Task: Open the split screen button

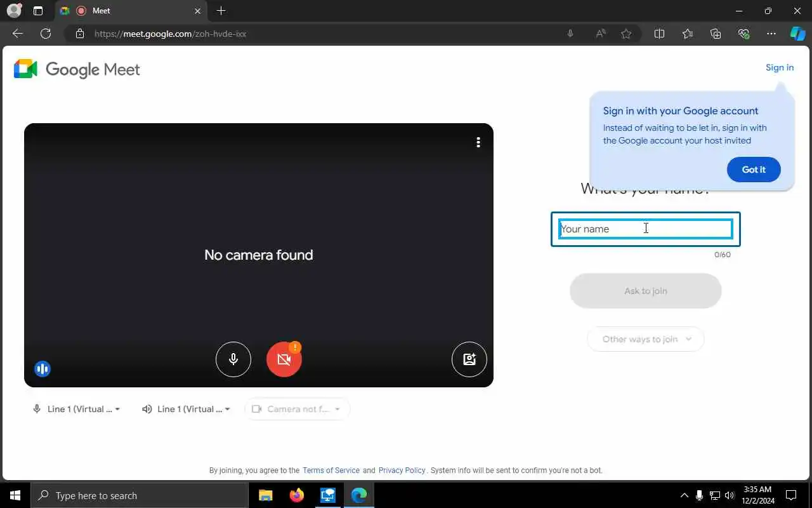Action: click(659, 34)
